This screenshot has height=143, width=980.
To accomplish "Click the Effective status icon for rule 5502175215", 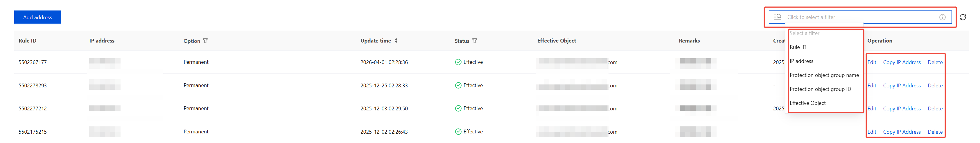I will click(x=458, y=132).
